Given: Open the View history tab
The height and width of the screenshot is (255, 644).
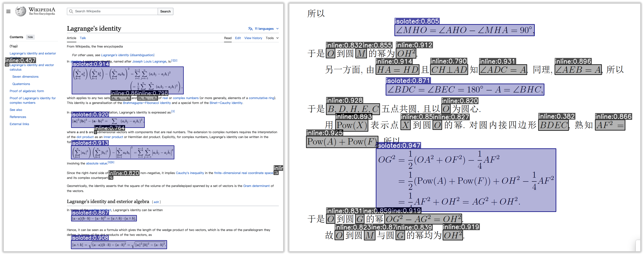Looking at the screenshot, I should [253, 38].
